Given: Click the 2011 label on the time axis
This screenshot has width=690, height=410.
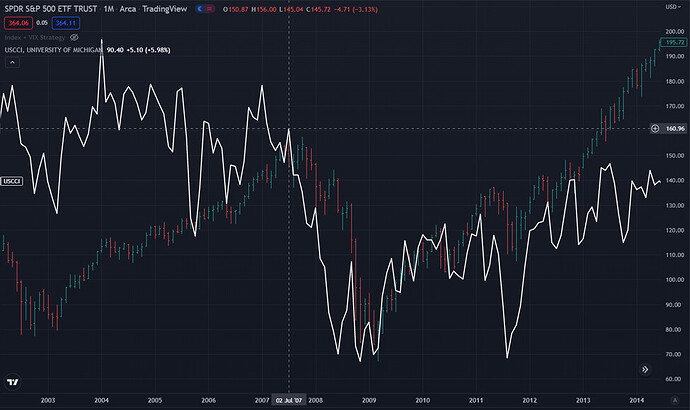Looking at the screenshot, I should [476, 400].
